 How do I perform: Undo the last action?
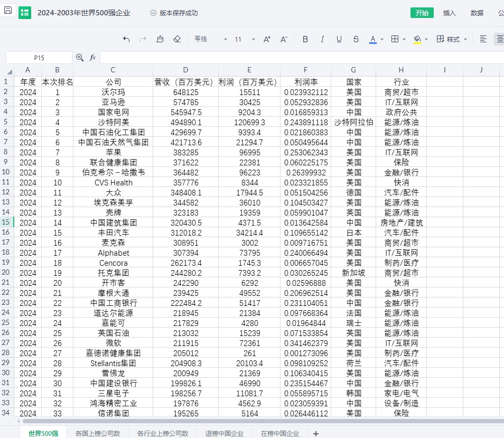pyautogui.click(x=126, y=39)
